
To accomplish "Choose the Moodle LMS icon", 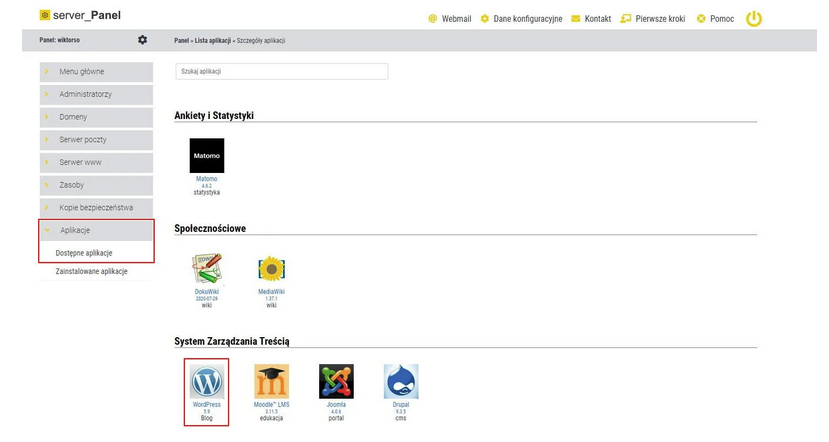I will 271,382.
